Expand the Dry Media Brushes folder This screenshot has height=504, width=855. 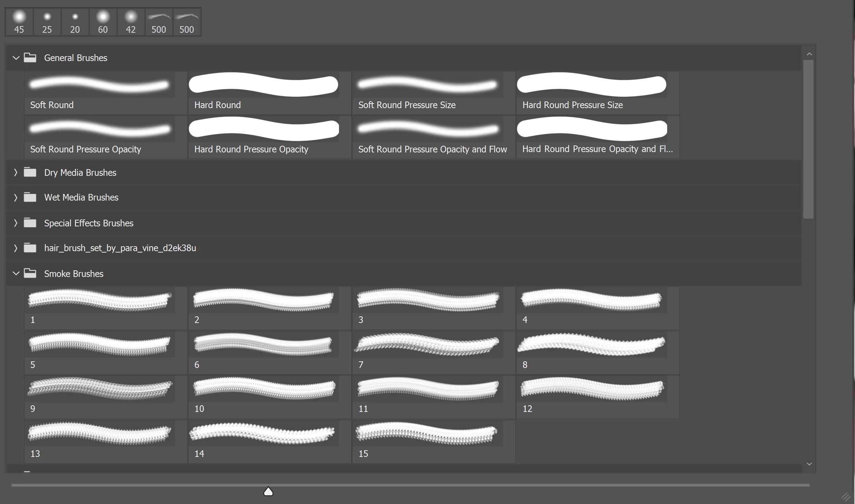(16, 173)
